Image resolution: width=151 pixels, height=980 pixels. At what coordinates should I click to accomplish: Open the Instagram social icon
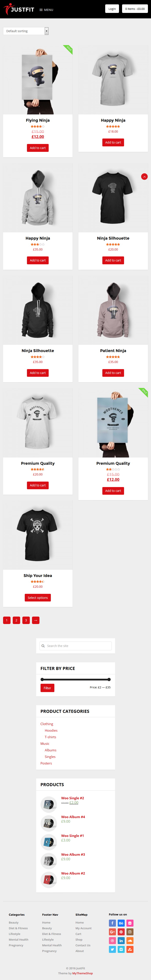[x=130, y=932]
